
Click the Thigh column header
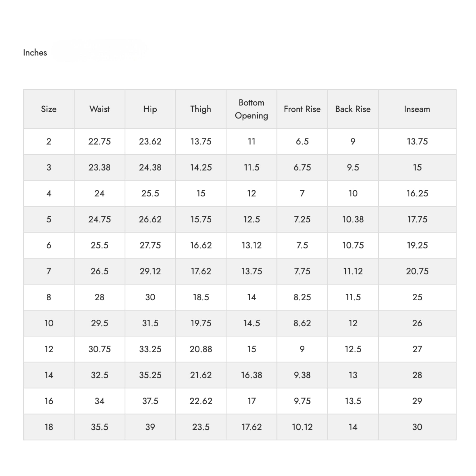[201, 109]
